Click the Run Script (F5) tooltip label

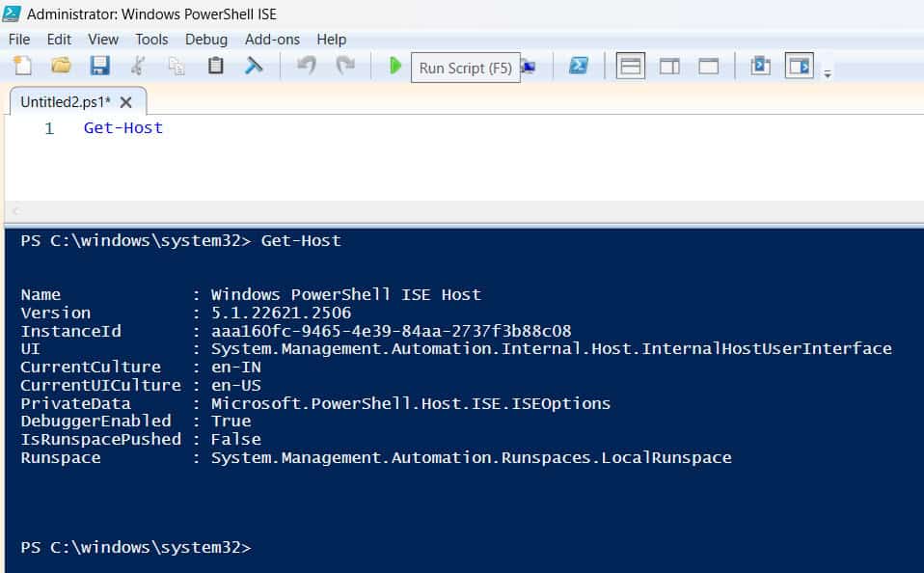click(x=466, y=68)
